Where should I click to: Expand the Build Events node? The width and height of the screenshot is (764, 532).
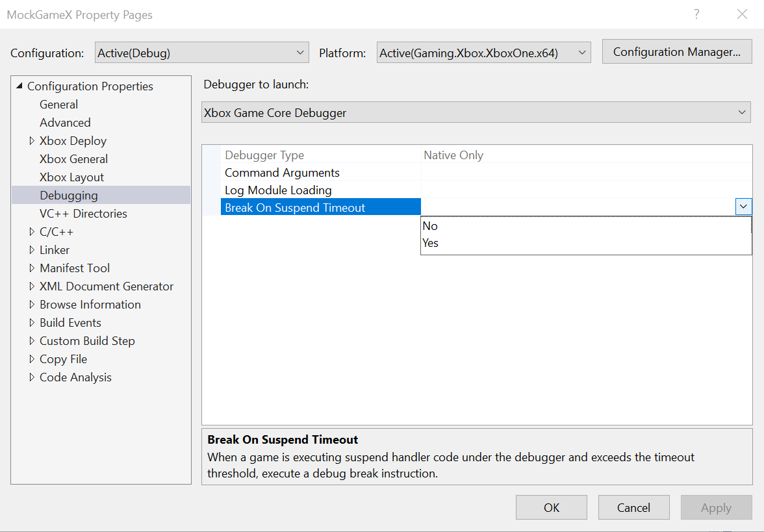point(32,322)
